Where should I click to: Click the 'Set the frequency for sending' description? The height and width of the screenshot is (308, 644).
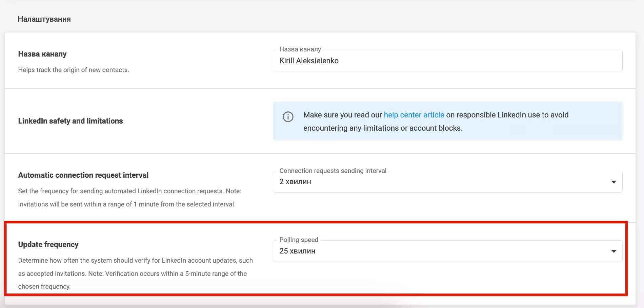(x=130, y=198)
